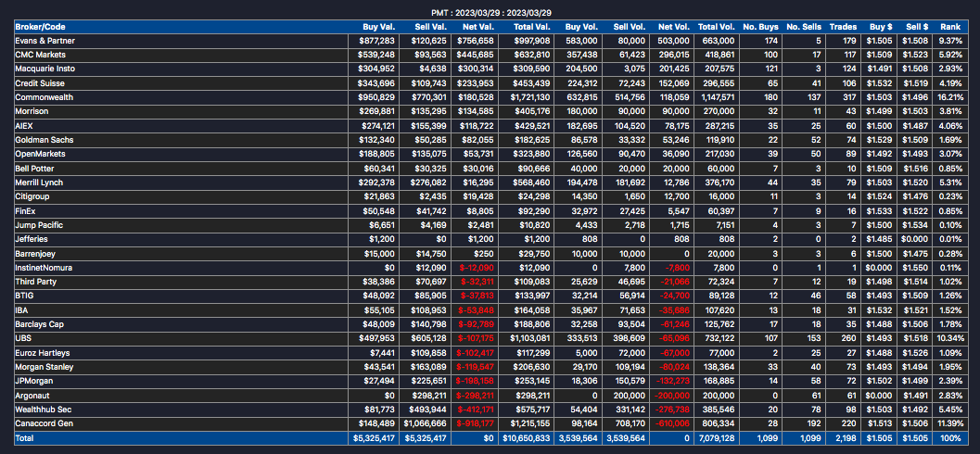Viewport: 980px width, 454px height.
Task: Click JPMorgan net volume -132,273
Action: [672, 381]
